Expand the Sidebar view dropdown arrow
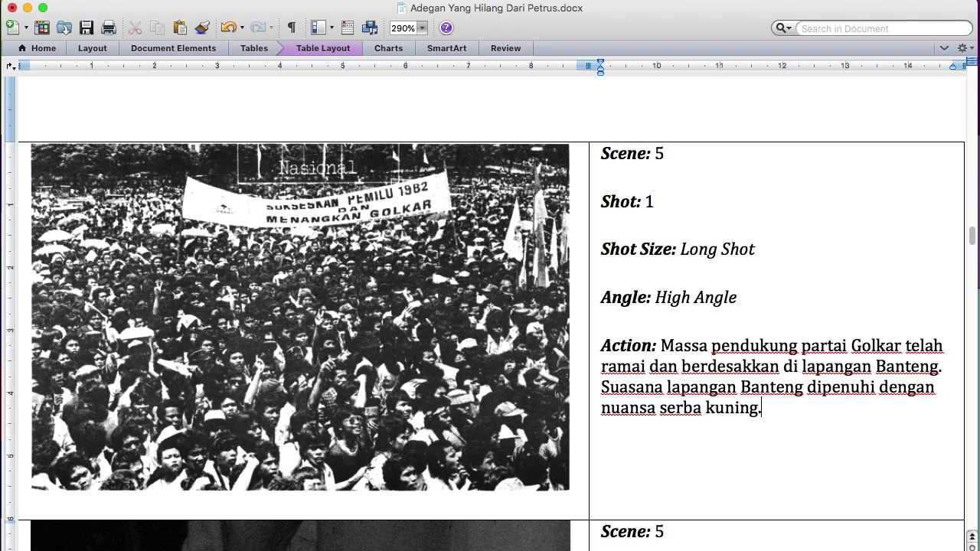The width and height of the screenshot is (980, 551). [332, 28]
